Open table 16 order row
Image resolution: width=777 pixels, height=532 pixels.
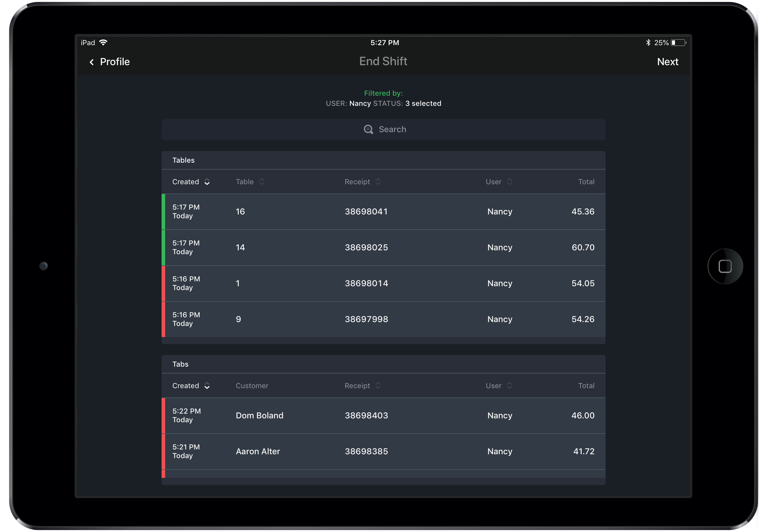click(383, 211)
